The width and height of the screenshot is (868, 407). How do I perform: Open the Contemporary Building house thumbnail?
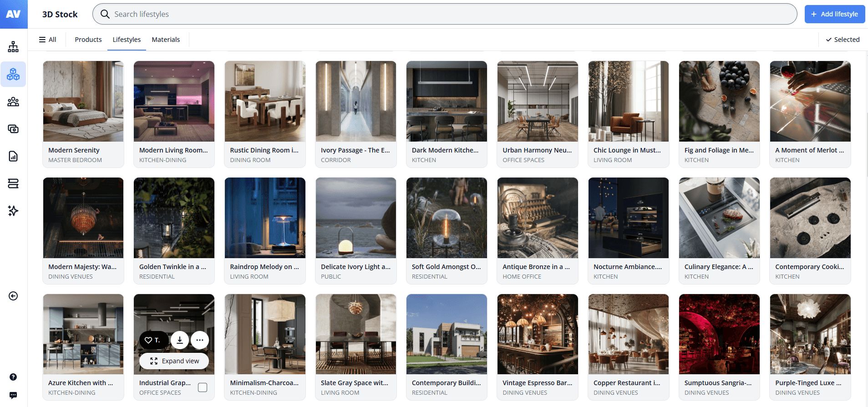(447, 334)
